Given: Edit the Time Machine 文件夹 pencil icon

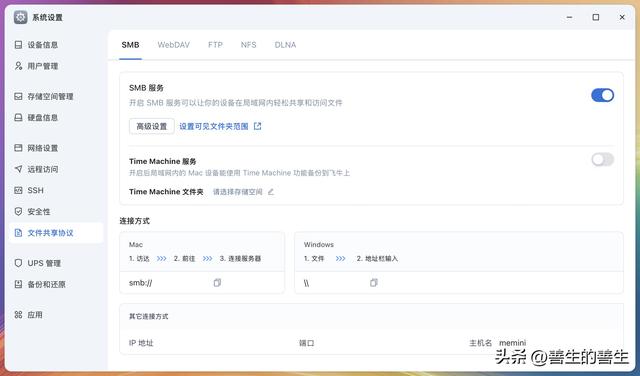Looking at the screenshot, I should click(x=271, y=191).
